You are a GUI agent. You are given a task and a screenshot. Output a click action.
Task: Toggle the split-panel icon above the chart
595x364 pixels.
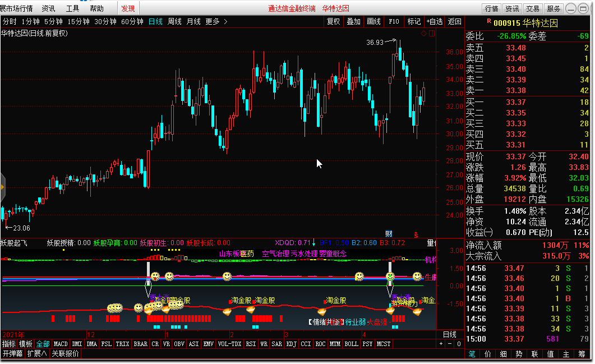click(432, 34)
